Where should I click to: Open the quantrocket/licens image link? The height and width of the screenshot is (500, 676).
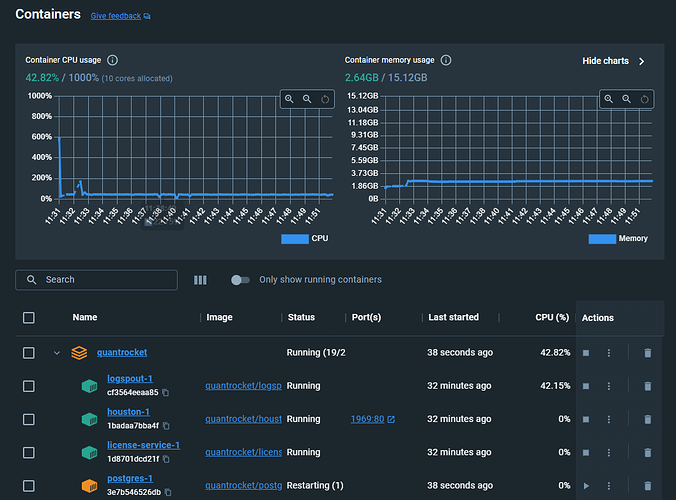(x=243, y=452)
